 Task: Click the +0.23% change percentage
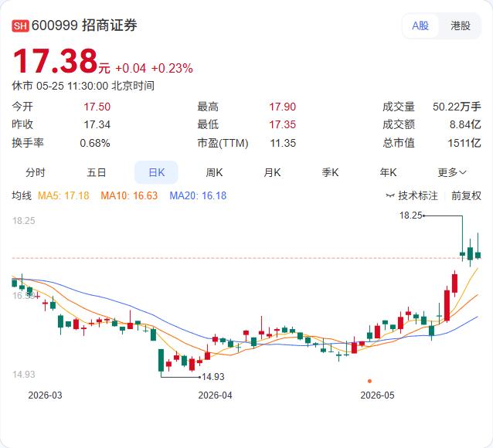(x=172, y=68)
